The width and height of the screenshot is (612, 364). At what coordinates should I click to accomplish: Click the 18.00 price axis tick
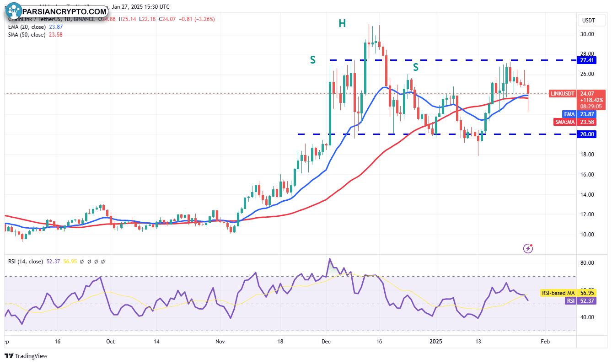[587, 155]
